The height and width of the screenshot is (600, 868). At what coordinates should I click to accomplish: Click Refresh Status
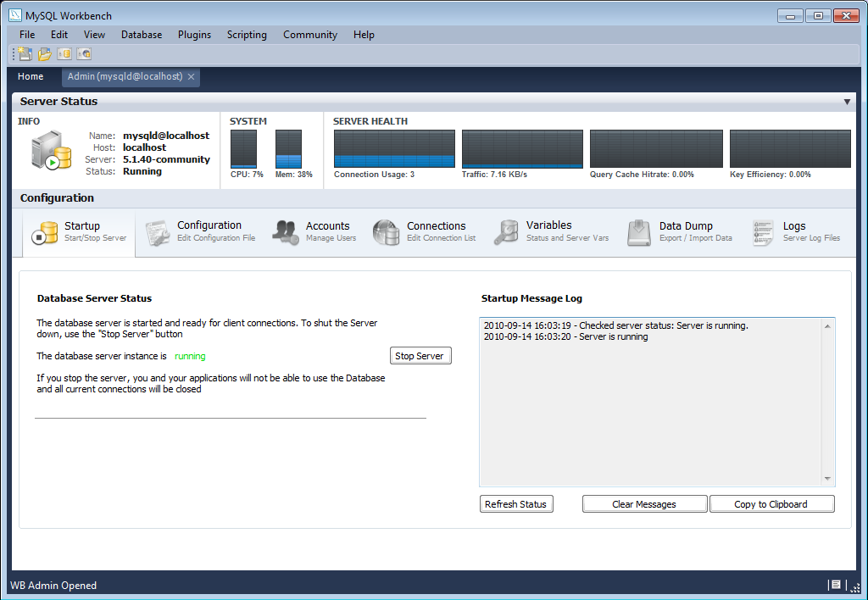(516, 503)
